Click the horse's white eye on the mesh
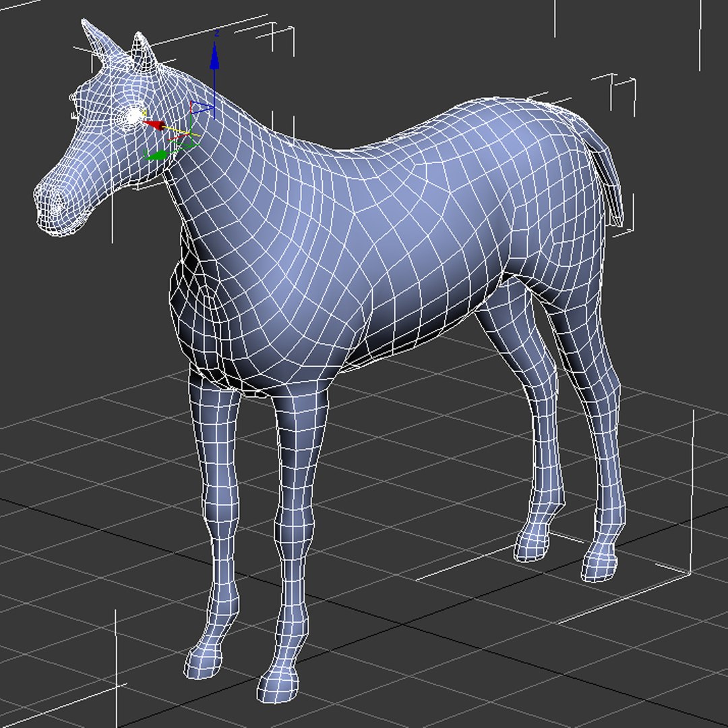728x728 pixels. point(133,116)
